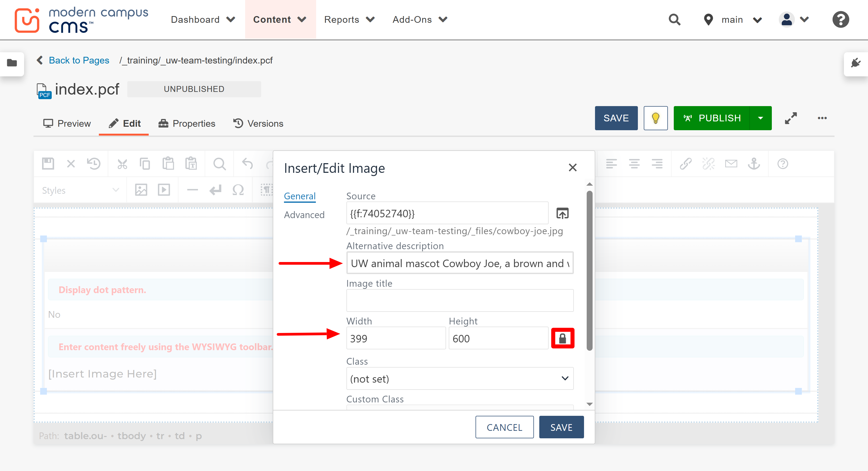Create a mailto link with envelope icon
The image size is (868, 471).
pos(731,164)
